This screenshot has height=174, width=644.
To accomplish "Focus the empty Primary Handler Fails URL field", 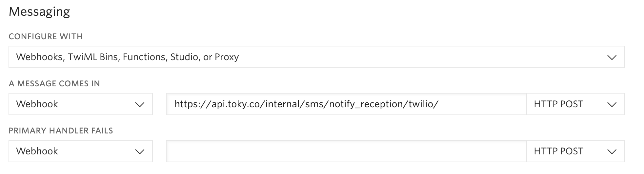I will [346, 151].
